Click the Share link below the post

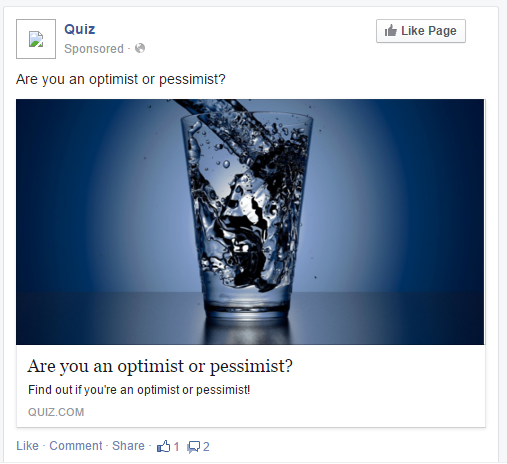coord(128,446)
